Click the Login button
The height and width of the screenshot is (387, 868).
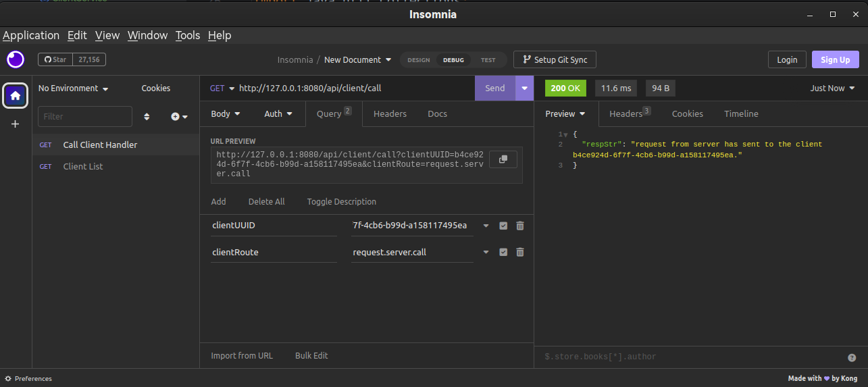click(787, 59)
